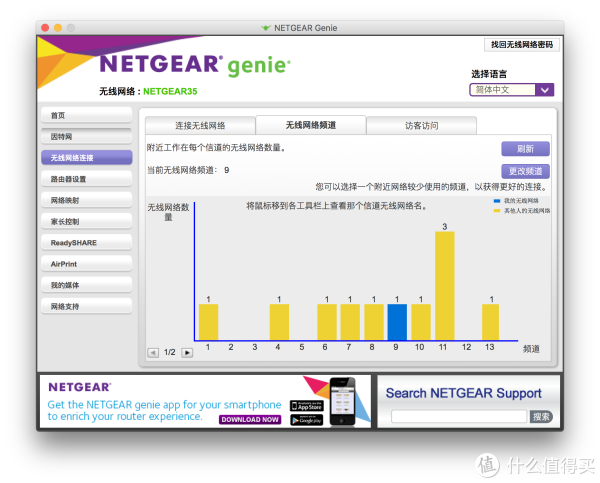Click the yellow bar for channel 4
Screen dimensions: 600x483
(x=279, y=322)
